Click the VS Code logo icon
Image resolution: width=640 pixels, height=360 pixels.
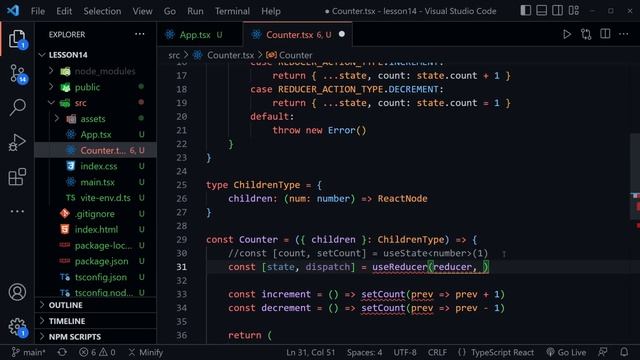click(x=13, y=11)
